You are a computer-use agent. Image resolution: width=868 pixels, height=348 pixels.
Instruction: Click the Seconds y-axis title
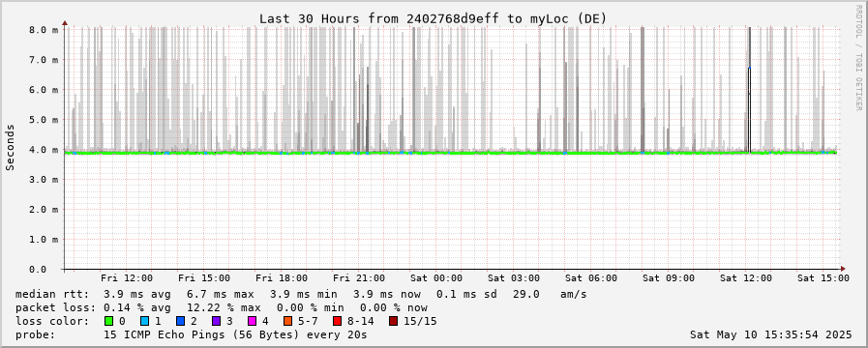11,147
